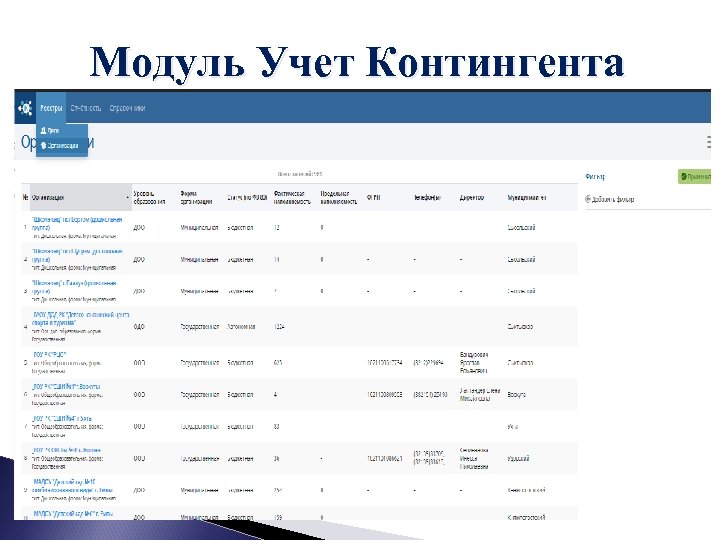Click Предельная наполняемость column header
The height and width of the screenshot is (540, 720).
(338, 197)
